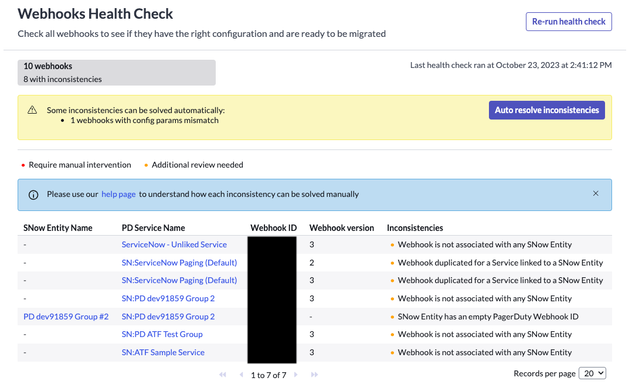This screenshot has height=388, width=632.
Task: Click the Webhook ID column header
Action: (273, 228)
